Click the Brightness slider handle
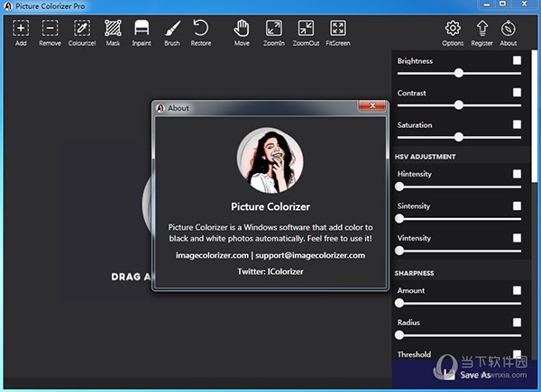Screen dimensions: 541x392 tap(459, 73)
